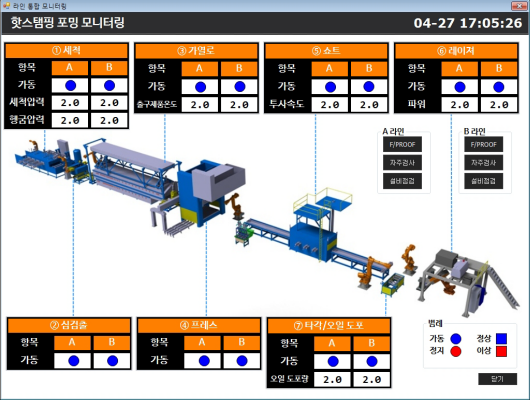Click the 쇼트 A line running indicator

coord(330,87)
